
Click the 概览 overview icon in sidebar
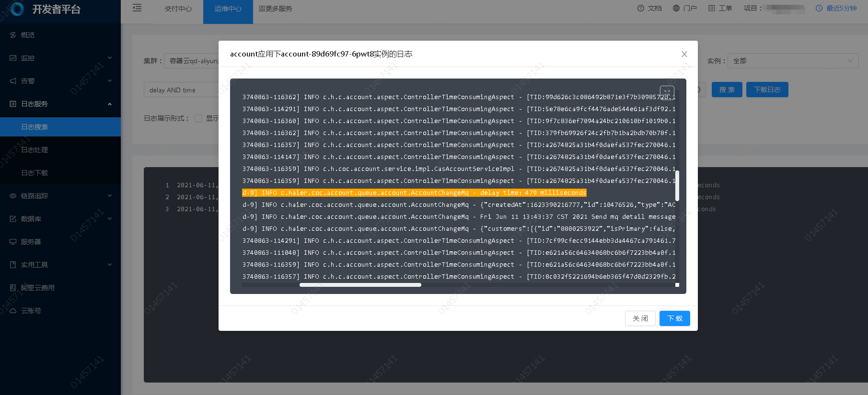13,35
